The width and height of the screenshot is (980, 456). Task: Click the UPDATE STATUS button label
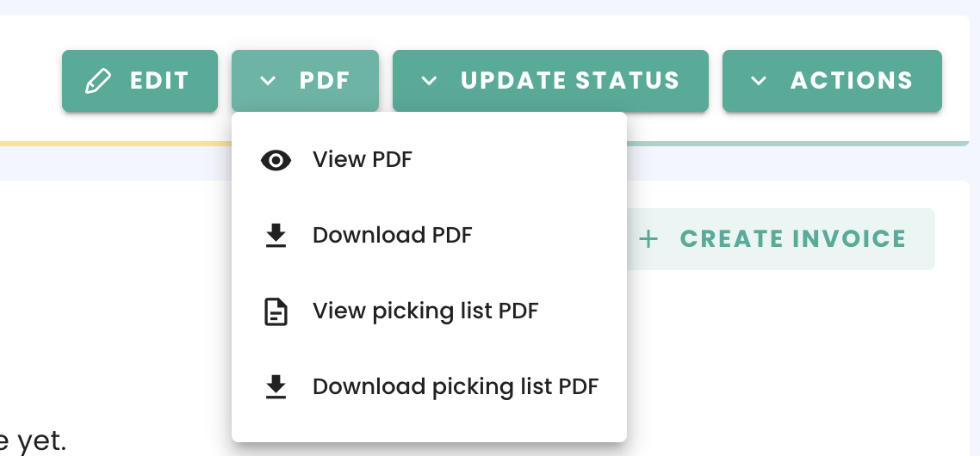click(570, 81)
